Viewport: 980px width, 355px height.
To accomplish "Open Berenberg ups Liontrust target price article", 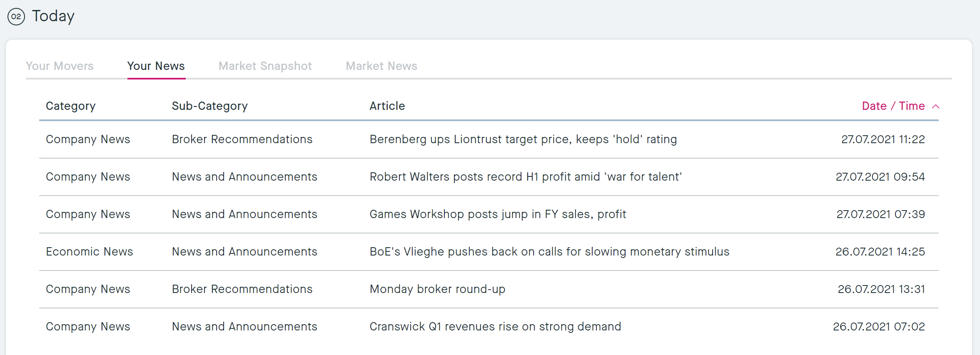I will 523,139.
